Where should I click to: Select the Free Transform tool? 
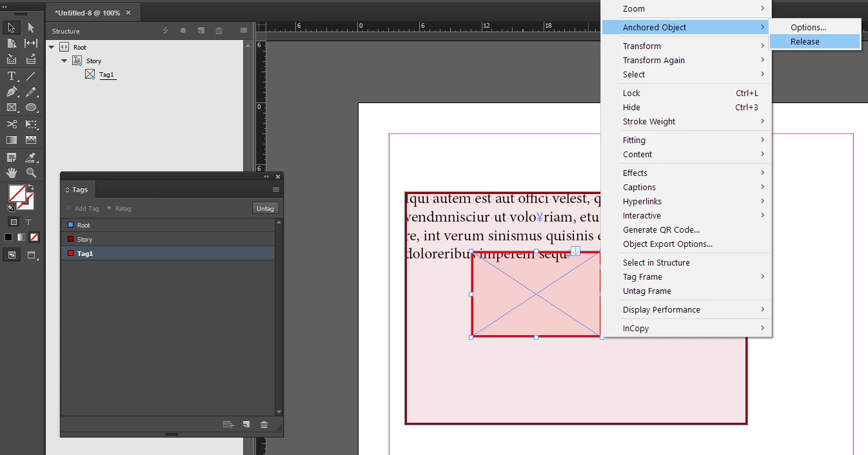pos(31,124)
